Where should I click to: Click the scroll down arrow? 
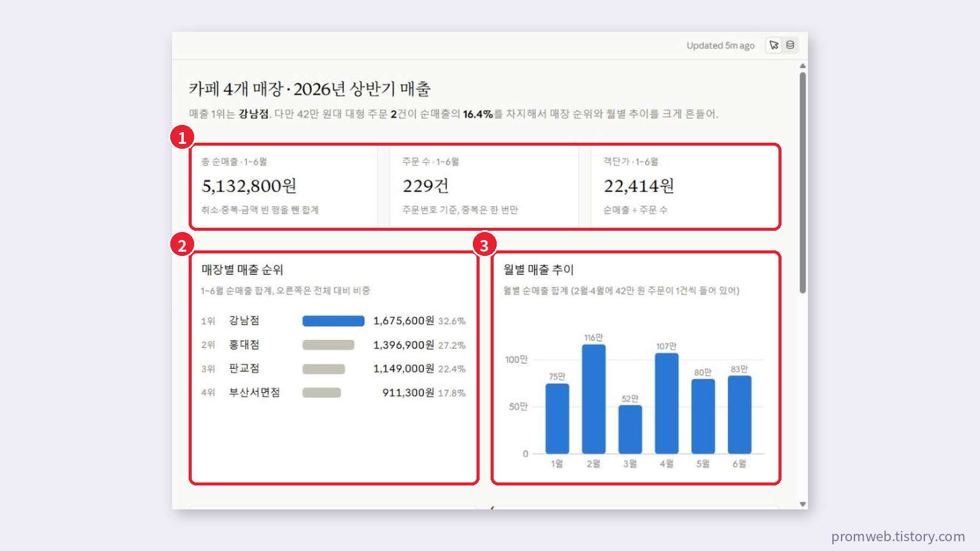(802, 504)
